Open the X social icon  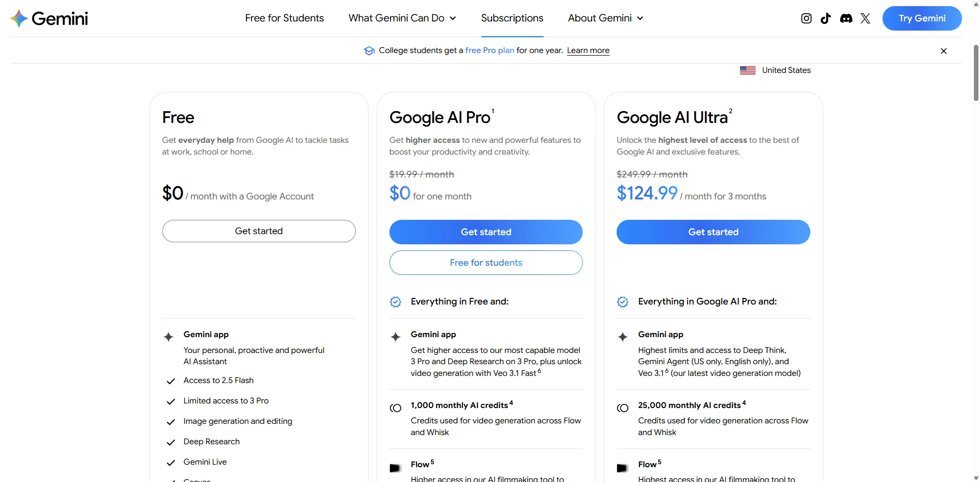click(x=866, y=18)
